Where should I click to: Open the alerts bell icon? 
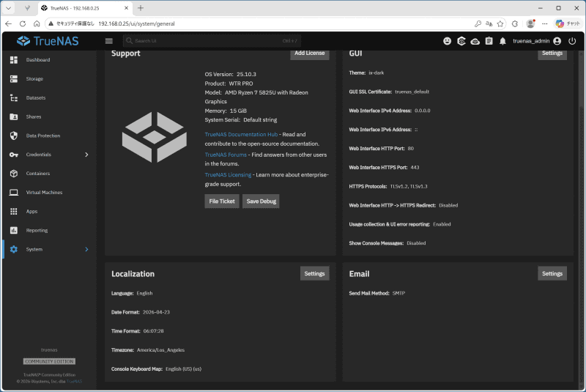pos(502,41)
